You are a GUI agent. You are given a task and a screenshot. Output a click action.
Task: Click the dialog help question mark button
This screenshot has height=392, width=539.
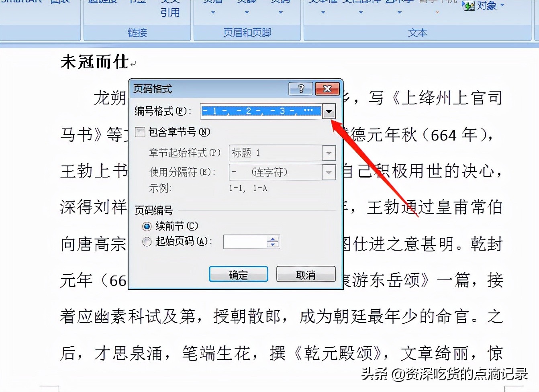(301, 89)
